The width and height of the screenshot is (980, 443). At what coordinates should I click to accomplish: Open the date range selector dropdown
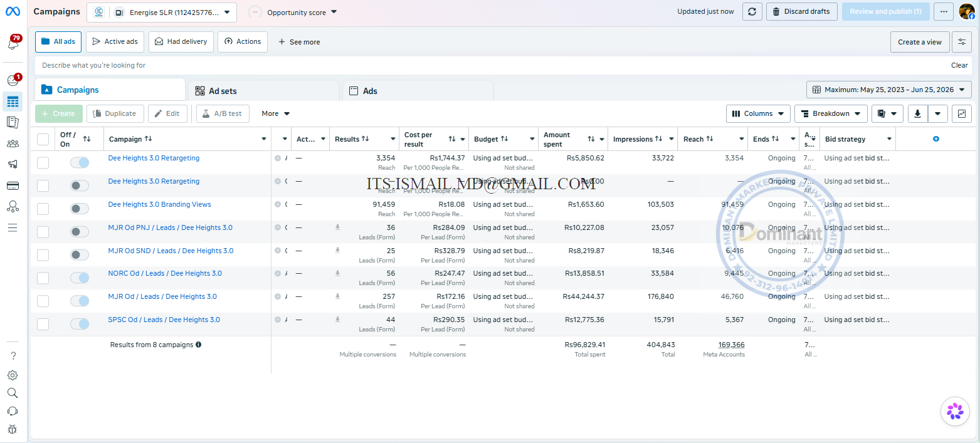tap(888, 90)
